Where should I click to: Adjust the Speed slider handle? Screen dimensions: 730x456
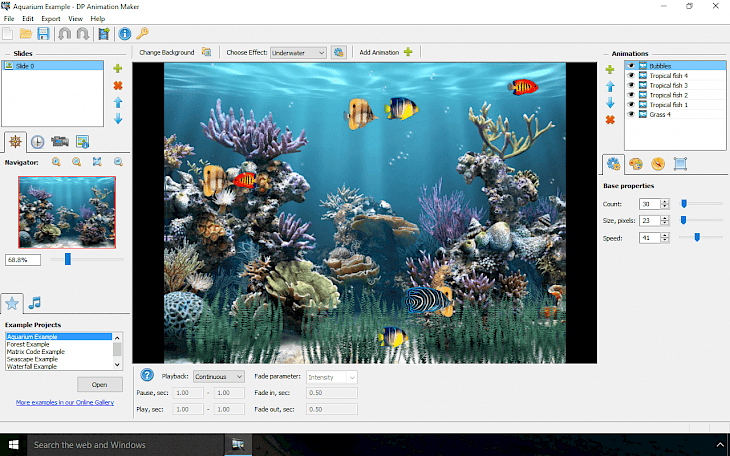click(x=697, y=238)
